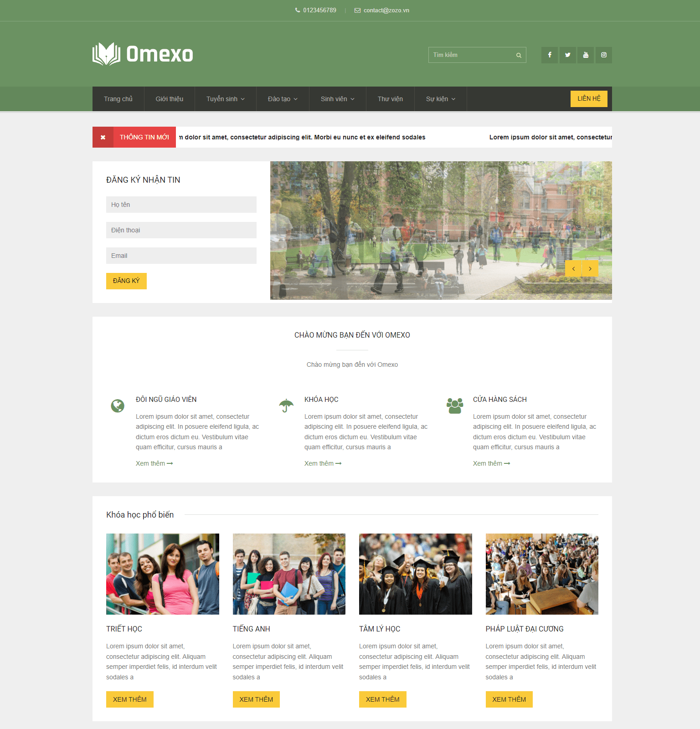Open the YouTube social icon

pyautogui.click(x=586, y=55)
